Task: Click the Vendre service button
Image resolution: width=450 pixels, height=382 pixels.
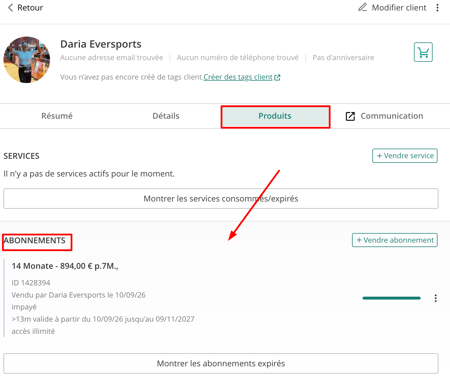Action: pos(405,156)
